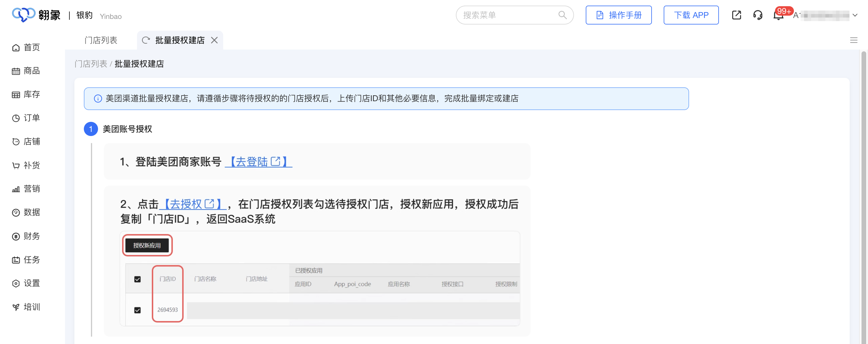The height and width of the screenshot is (344, 868).
Task: Close the 批量授权建店 tab
Action: [x=214, y=40]
